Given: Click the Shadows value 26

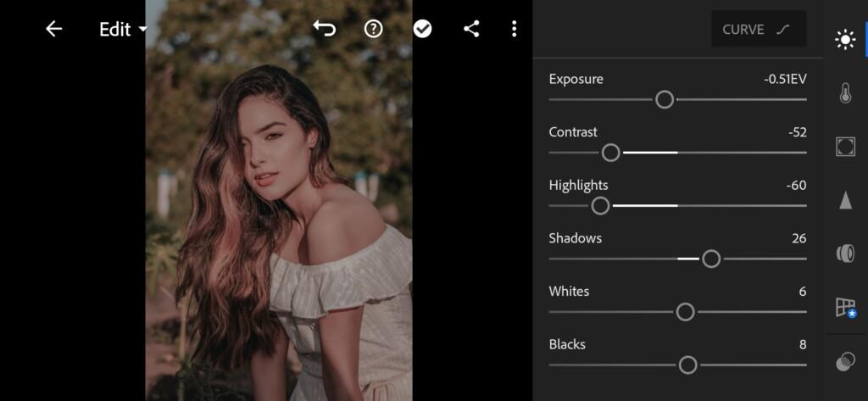Looking at the screenshot, I should 799,239.
